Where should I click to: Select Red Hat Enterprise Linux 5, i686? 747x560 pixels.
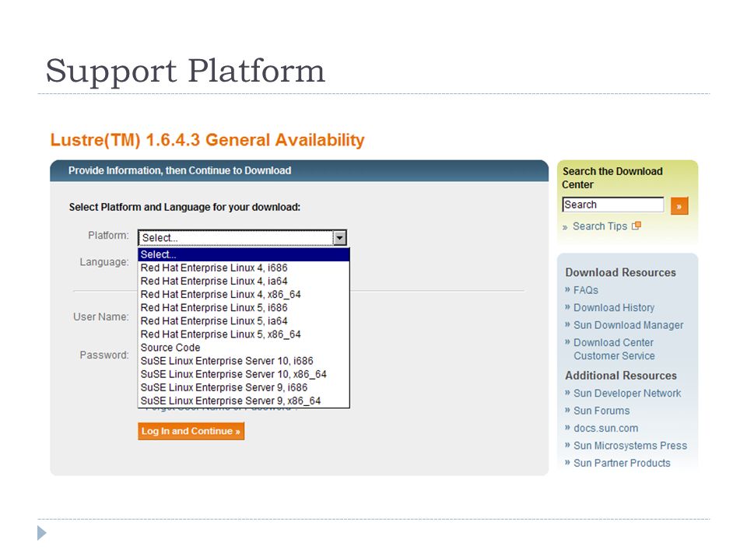pos(244,308)
